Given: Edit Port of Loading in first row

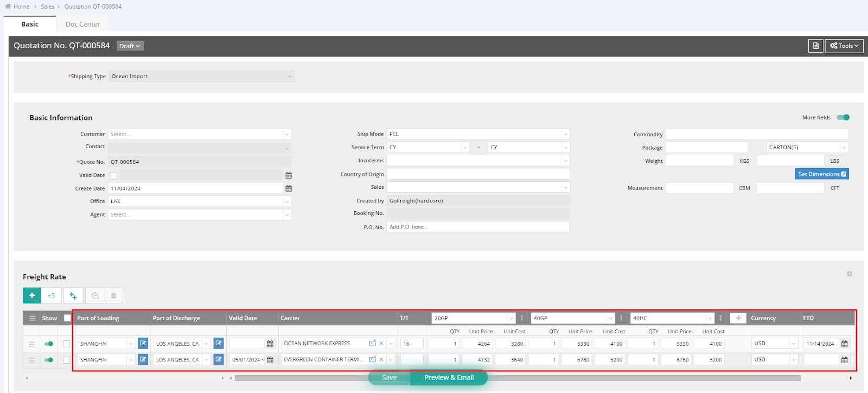Looking at the screenshot, I should click(143, 344).
